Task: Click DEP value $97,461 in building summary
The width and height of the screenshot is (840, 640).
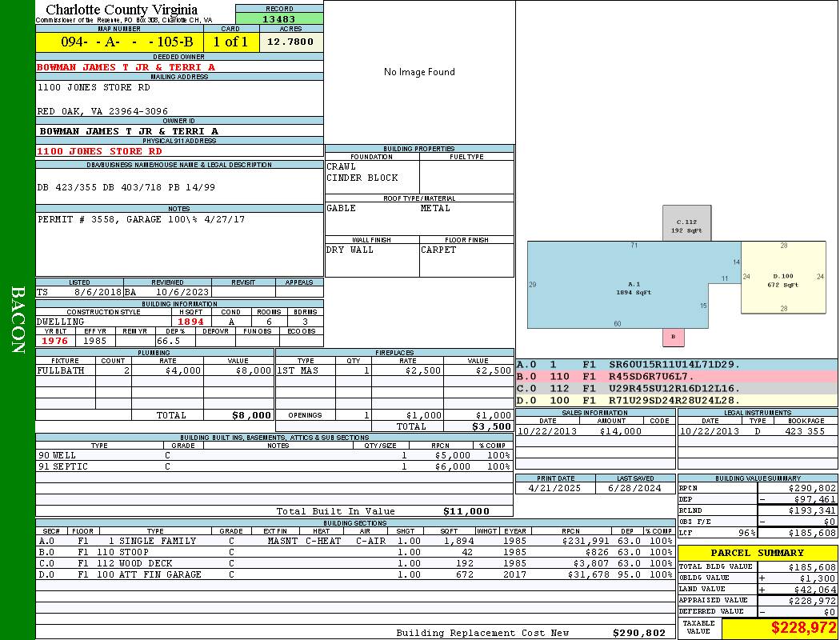Action: pyautogui.click(x=814, y=499)
